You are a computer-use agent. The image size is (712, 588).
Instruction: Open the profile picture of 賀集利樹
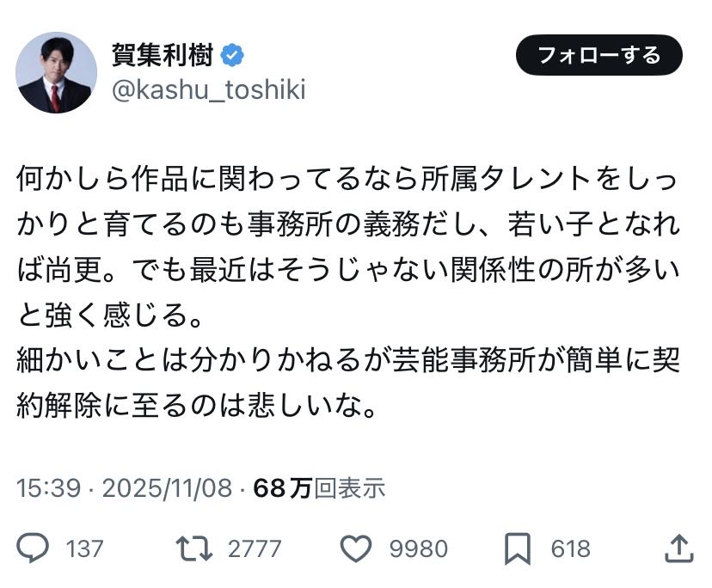coord(57,72)
